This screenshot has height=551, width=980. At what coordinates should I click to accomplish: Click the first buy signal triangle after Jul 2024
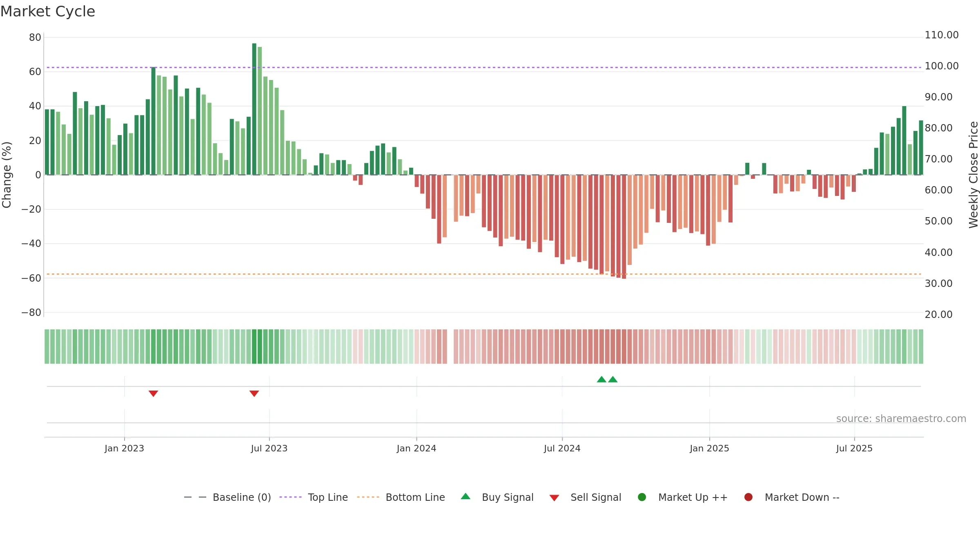(x=601, y=379)
